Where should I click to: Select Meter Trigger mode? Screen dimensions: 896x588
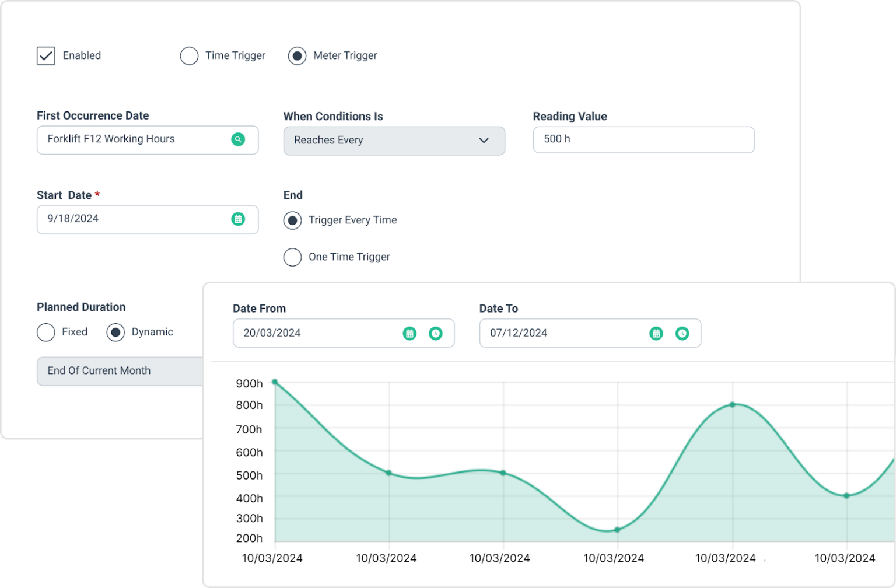297,55
